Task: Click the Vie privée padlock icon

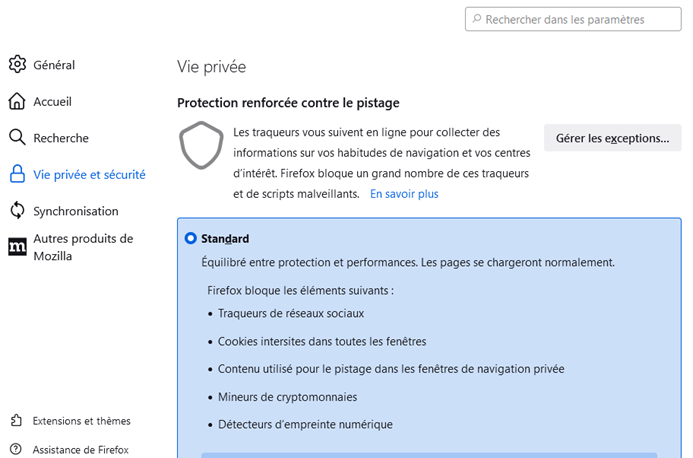Action: click(17, 174)
